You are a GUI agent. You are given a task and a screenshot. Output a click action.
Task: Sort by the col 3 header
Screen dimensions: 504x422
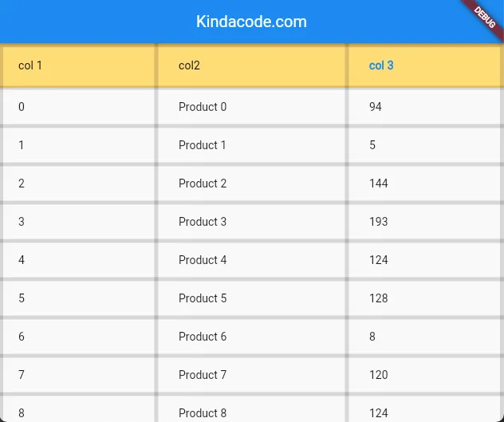(381, 65)
